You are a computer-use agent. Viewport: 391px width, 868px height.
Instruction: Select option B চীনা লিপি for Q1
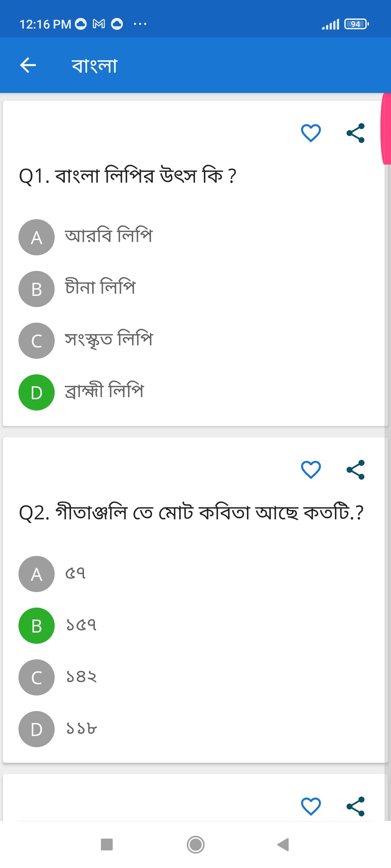pyautogui.click(x=37, y=289)
